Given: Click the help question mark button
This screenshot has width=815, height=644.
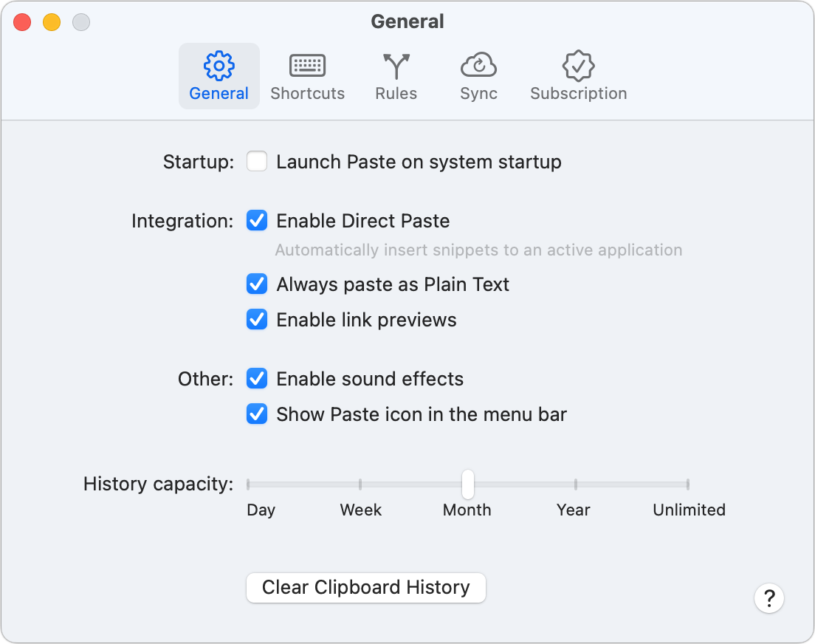Looking at the screenshot, I should (769, 598).
